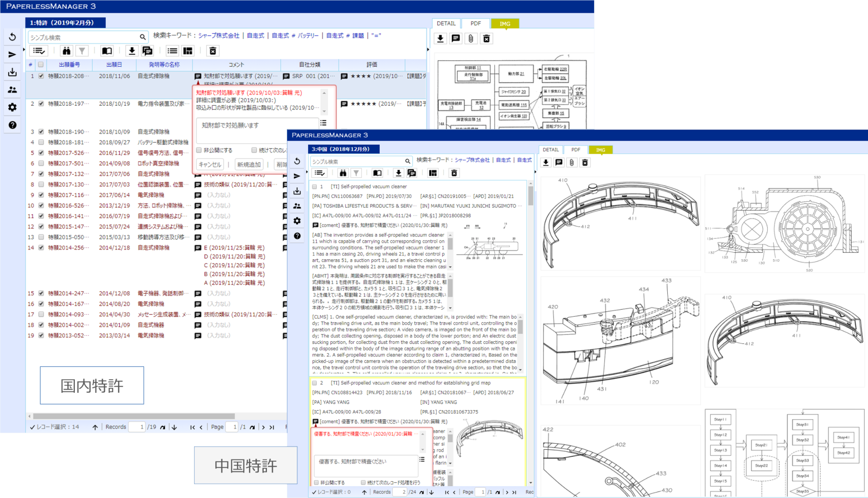This screenshot has width=868, height=498.
Task: Open settings gear in the left sidebar
Action: (x=12, y=107)
